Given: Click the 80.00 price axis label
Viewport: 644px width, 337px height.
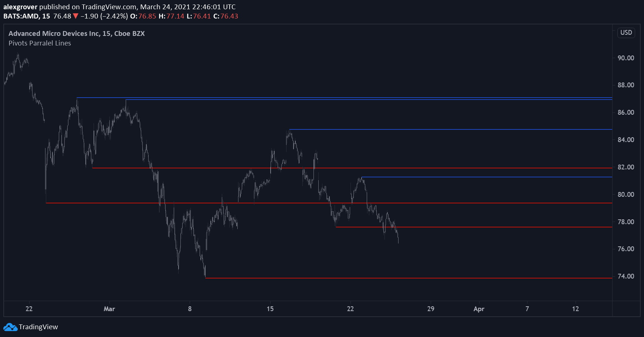Looking at the screenshot, I should [x=626, y=195].
